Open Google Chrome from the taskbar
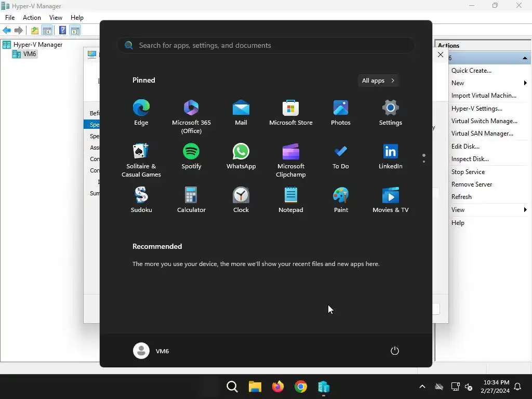The width and height of the screenshot is (532, 399). coord(301,387)
